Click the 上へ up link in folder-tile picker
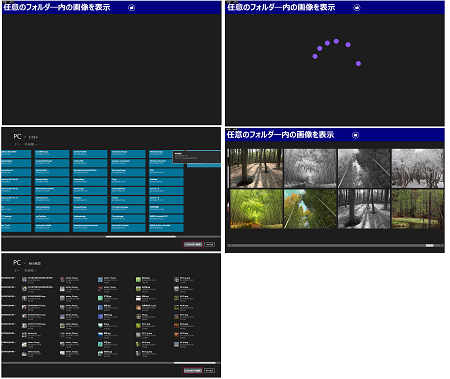The image size is (450, 379). (17, 144)
